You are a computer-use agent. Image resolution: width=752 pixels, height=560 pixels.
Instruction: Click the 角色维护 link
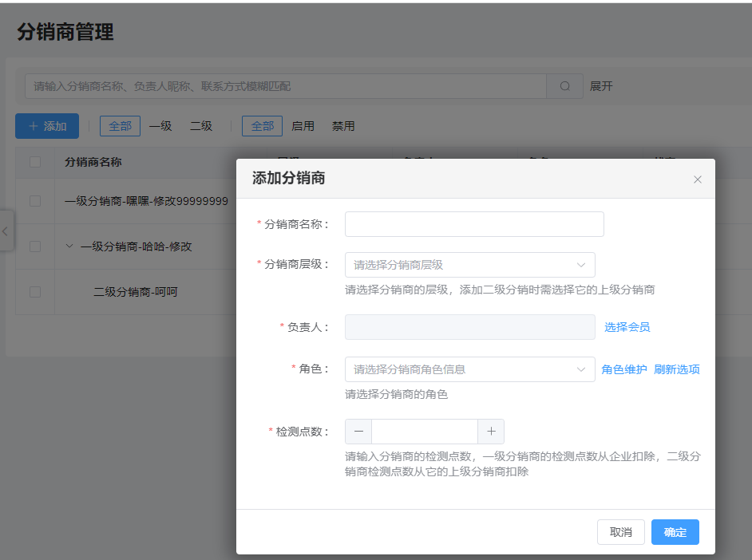(x=623, y=369)
